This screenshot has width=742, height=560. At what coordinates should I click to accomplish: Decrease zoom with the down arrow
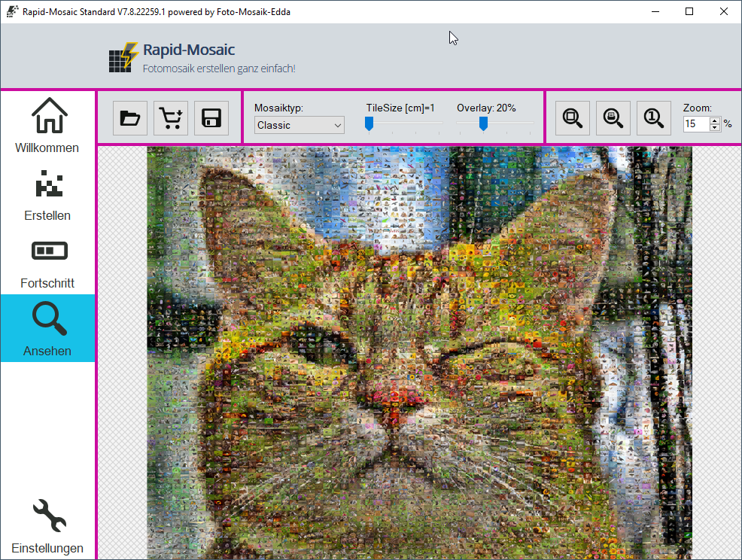point(715,128)
